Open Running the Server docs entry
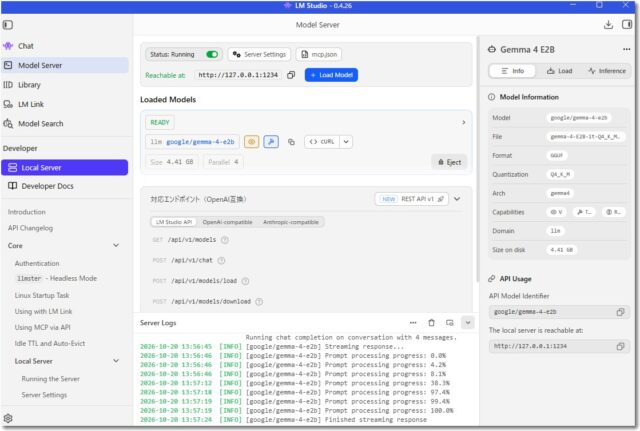The width and height of the screenshot is (640, 431). [x=50, y=379]
